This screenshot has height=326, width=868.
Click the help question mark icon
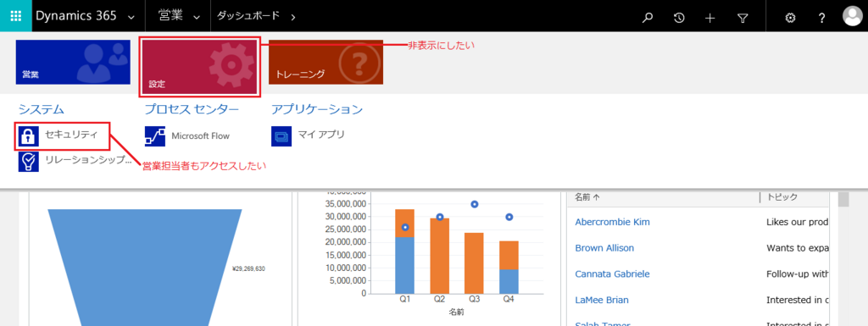[x=822, y=18]
